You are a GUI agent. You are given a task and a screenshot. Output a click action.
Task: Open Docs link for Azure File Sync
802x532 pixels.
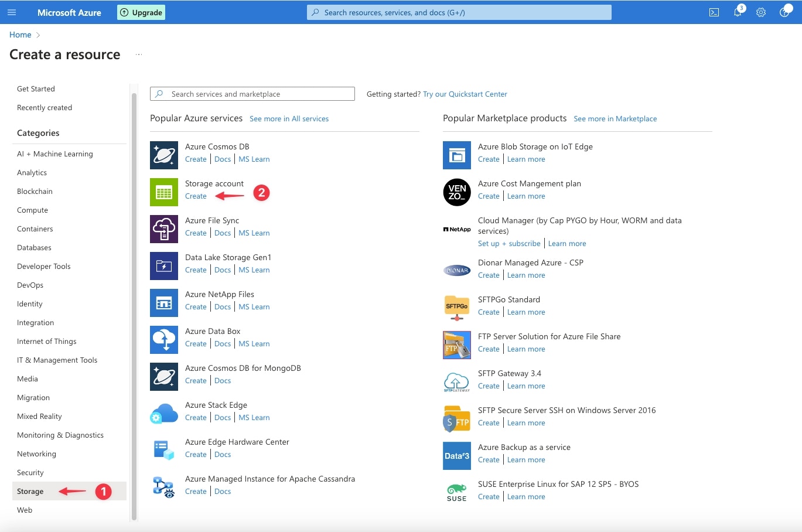pos(223,233)
